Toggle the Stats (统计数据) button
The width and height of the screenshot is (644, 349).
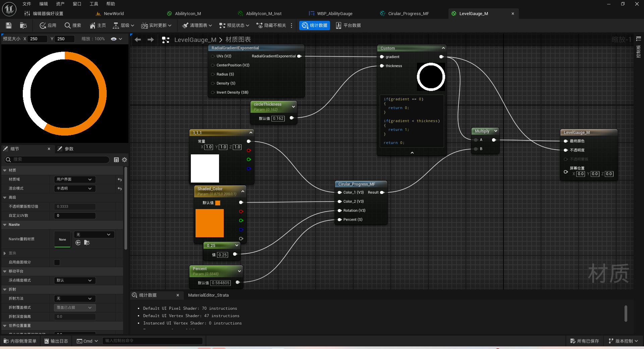pos(315,26)
